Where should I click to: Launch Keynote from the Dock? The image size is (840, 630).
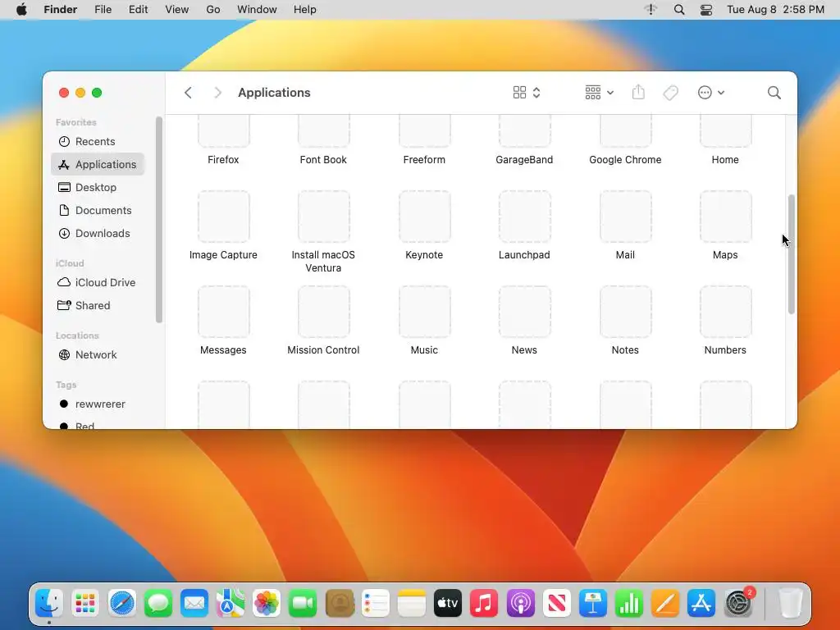click(592, 603)
